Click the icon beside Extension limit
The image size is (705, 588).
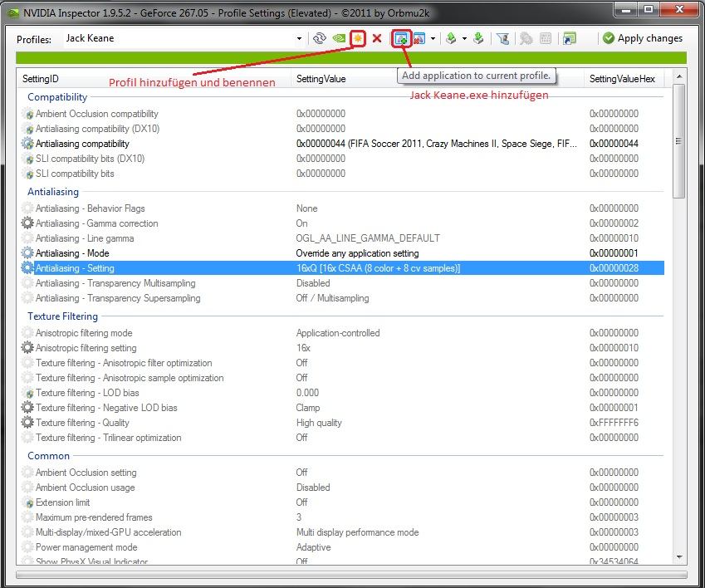click(x=27, y=502)
